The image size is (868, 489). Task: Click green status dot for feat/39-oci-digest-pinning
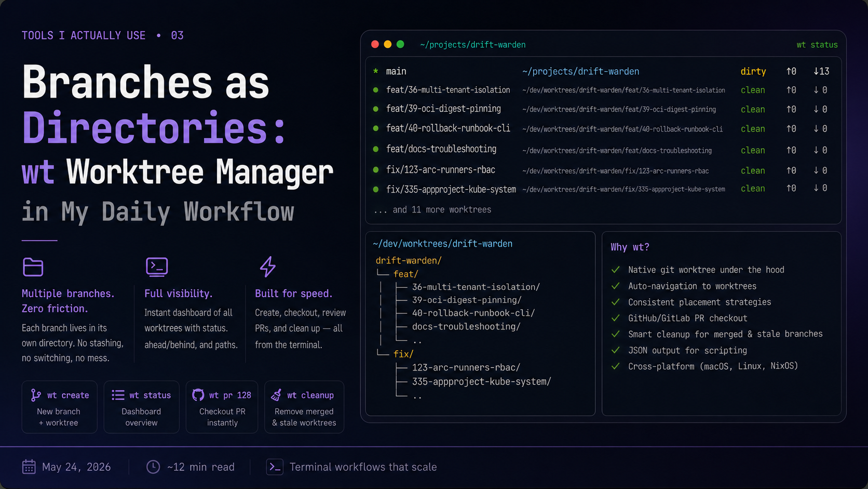[375, 109]
